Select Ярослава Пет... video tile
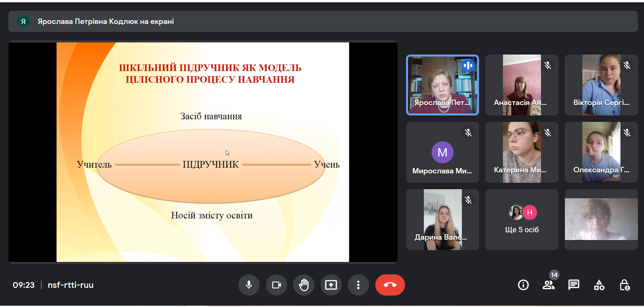Screen dimensions: 644x307 coord(442,85)
